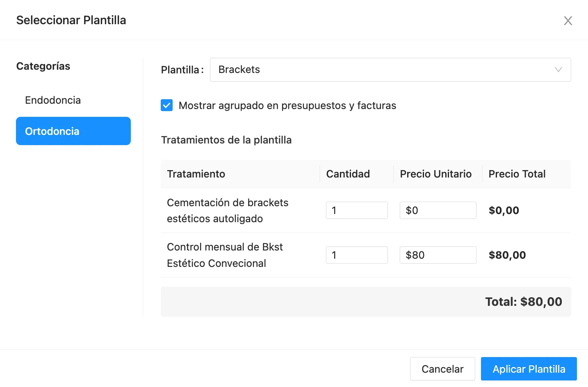Click the Control mensual de Bkst row
588x387 pixels.
[x=225, y=255]
